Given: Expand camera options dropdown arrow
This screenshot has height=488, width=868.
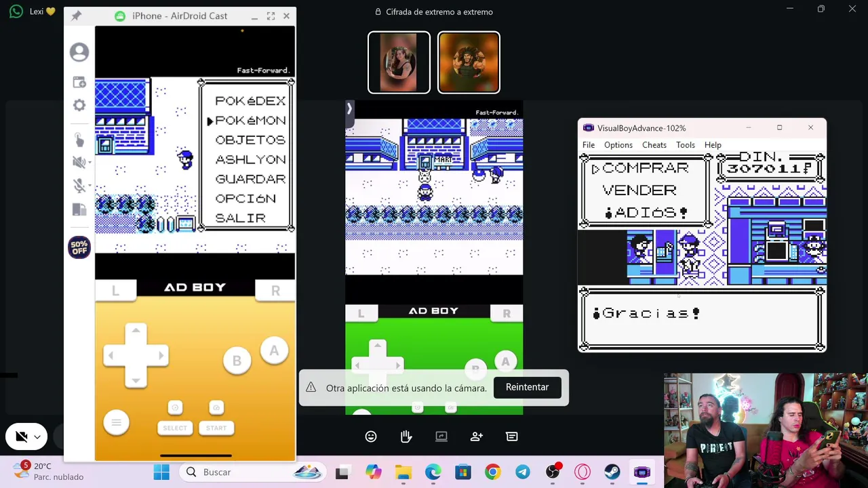Looking at the screenshot, I should pos(37,437).
